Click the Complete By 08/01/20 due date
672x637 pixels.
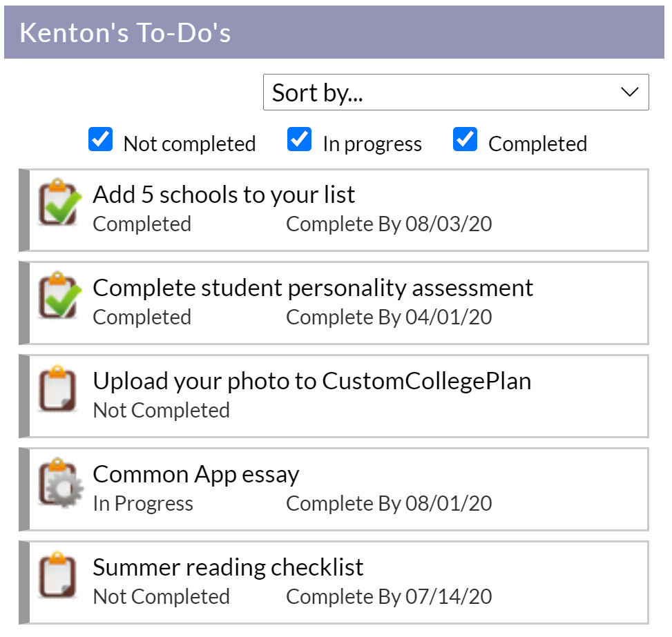[x=389, y=503]
